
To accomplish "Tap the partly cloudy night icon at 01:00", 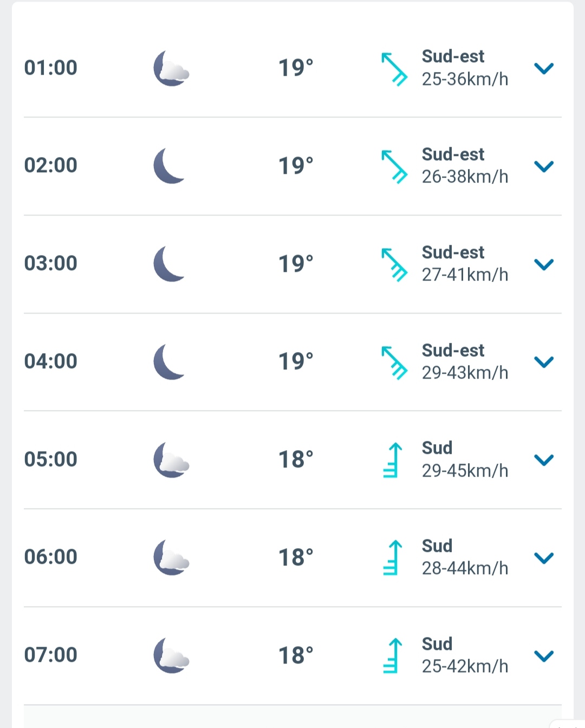I will click(x=171, y=69).
